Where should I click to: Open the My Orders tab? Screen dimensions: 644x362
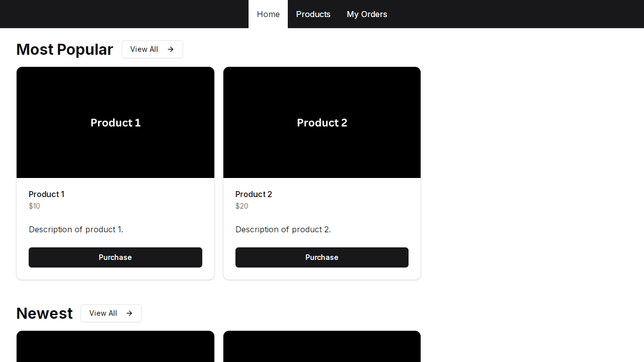(x=367, y=14)
